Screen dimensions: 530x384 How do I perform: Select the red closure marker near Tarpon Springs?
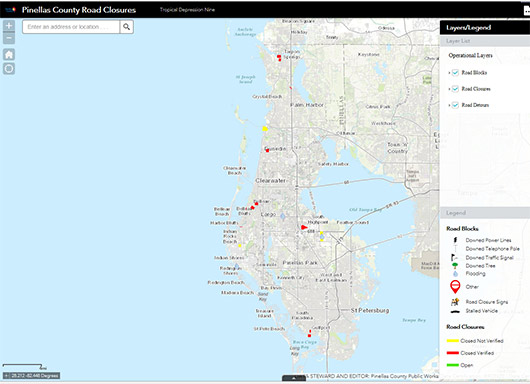pyautogui.click(x=279, y=57)
